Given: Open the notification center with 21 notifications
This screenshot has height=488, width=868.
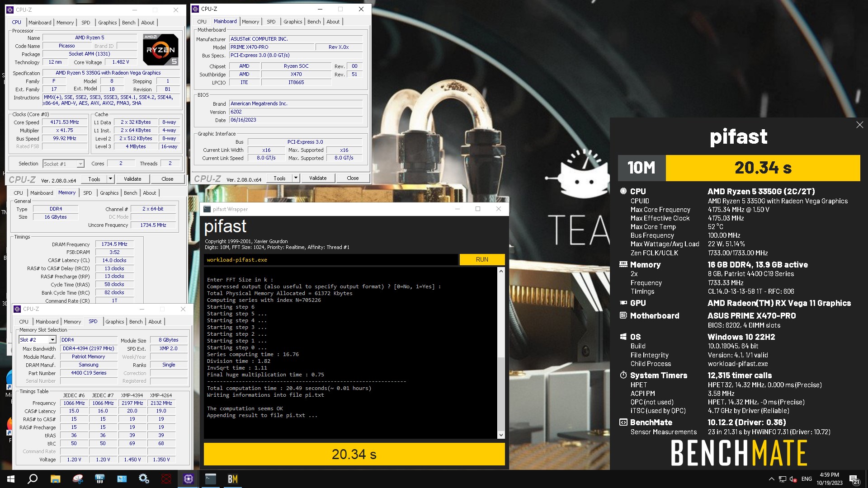Looking at the screenshot, I should 854,479.
